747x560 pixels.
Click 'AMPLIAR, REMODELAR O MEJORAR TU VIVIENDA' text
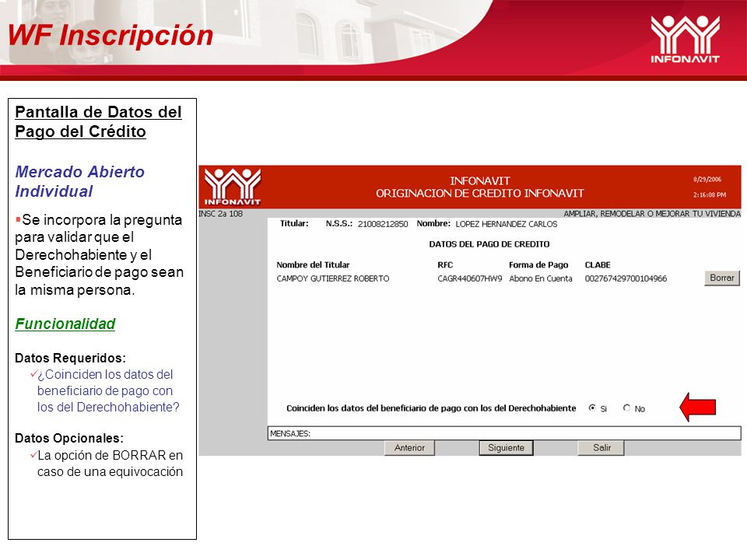pyautogui.click(x=652, y=214)
